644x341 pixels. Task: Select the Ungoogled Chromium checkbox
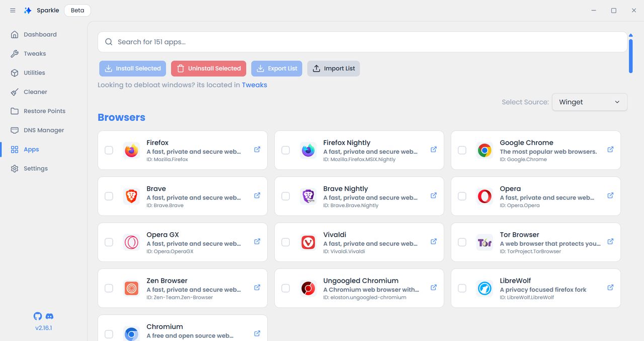pos(285,288)
